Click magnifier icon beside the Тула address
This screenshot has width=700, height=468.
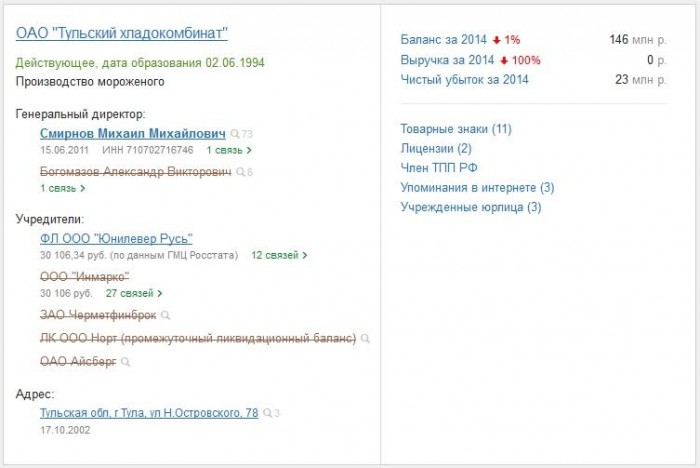pyautogui.click(x=267, y=412)
